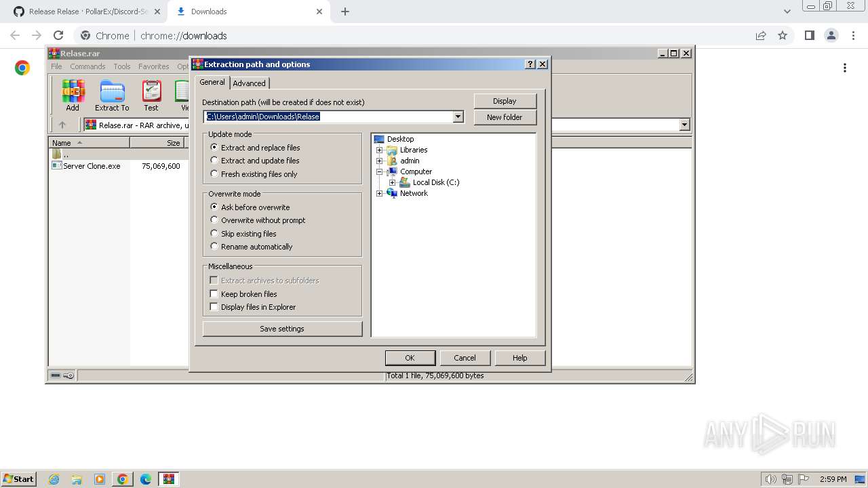Select Fresh existing files only
Screen dimensions: 868x488
click(x=214, y=174)
